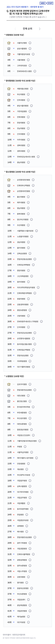Open home icon beside 서울특별시서울의료원

37,231
